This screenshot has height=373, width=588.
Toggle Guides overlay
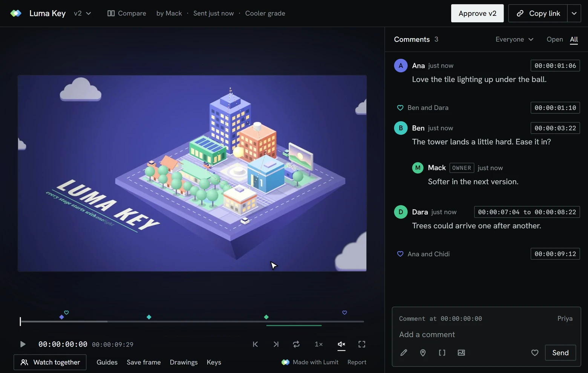point(107,362)
